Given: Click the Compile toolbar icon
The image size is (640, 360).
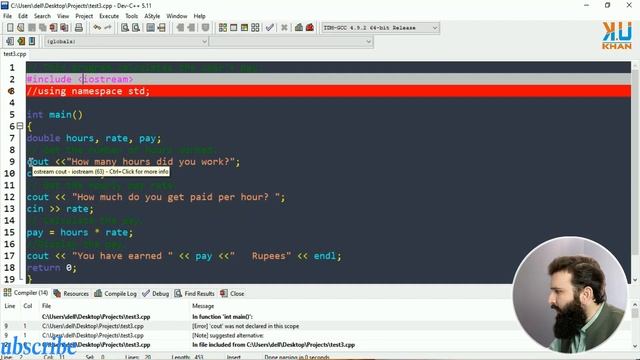Looking at the screenshot, I should coord(222,28).
